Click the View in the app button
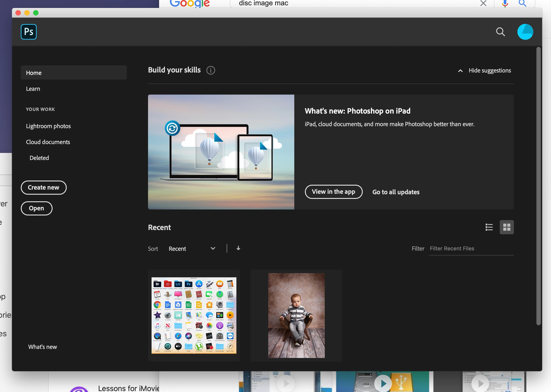 [x=333, y=192]
